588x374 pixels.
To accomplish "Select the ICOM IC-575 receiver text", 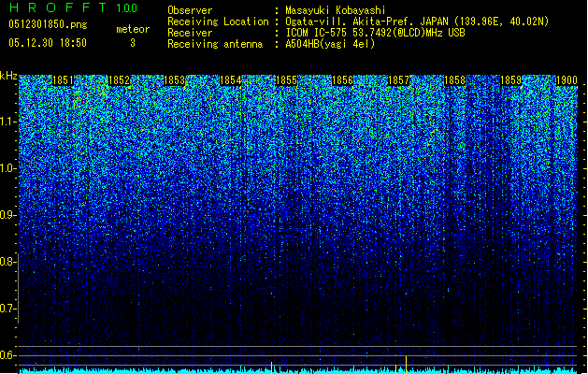I will [375, 33].
